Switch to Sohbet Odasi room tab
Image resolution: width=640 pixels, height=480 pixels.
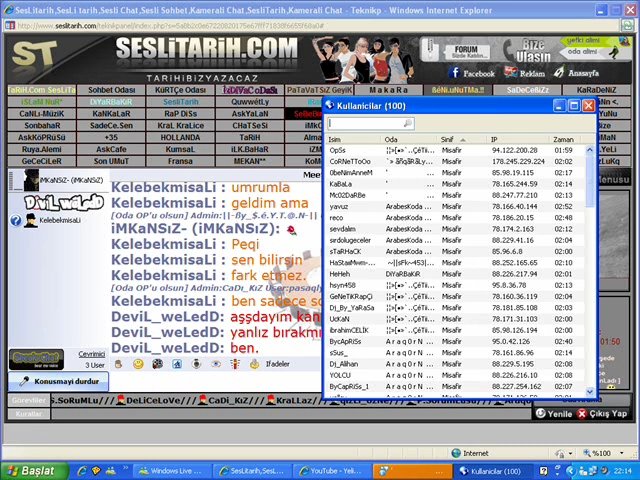[x=111, y=90]
